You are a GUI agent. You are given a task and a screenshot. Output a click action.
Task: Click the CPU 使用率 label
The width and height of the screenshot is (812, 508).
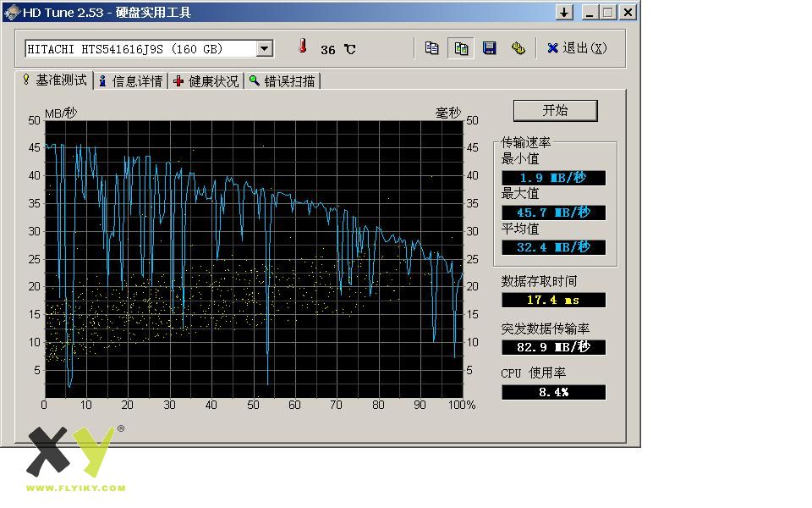[x=533, y=373]
